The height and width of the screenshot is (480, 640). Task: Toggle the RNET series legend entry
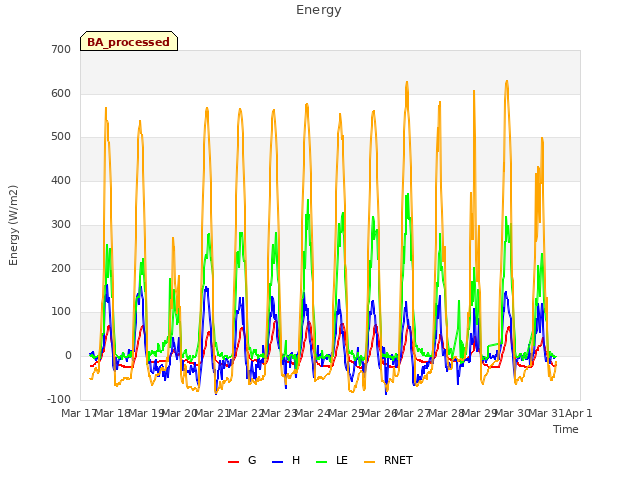coord(388,460)
